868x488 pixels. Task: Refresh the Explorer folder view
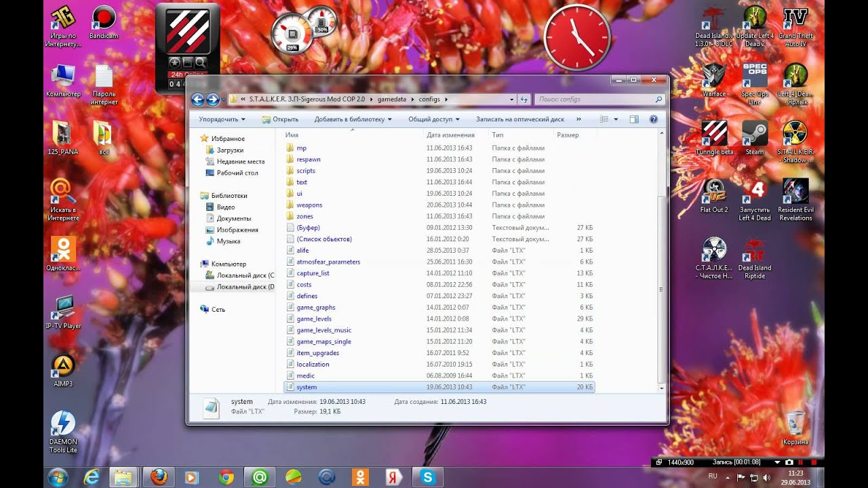pyautogui.click(x=524, y=100)
